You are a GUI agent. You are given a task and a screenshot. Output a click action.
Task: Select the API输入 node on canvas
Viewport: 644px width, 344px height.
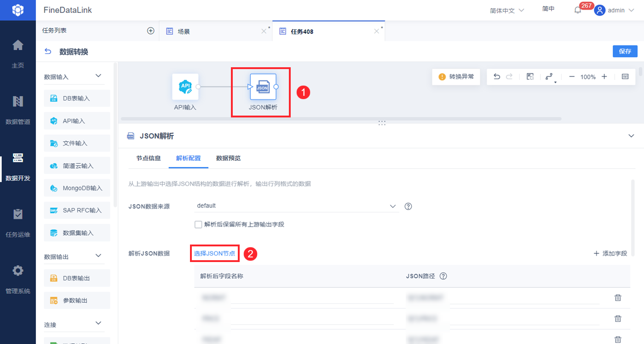pyautogui.click(x=185, y=87)
